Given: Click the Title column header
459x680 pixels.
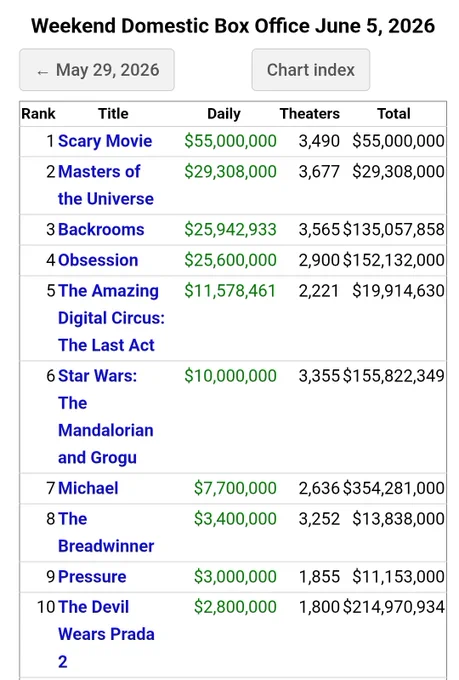Looking at the screenshot, I should (113, 114).
